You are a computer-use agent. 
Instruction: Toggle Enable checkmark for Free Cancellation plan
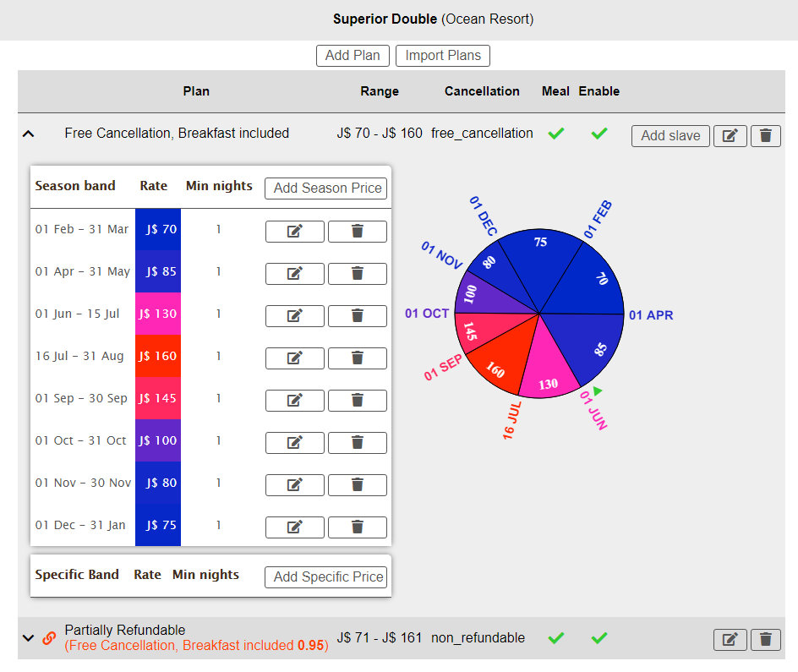(599, 134)
